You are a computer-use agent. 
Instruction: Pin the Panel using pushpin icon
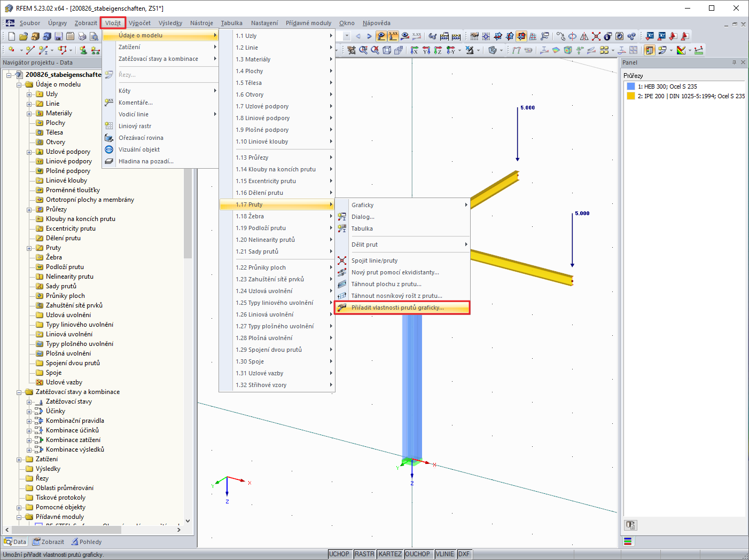[x=734, y=62]
